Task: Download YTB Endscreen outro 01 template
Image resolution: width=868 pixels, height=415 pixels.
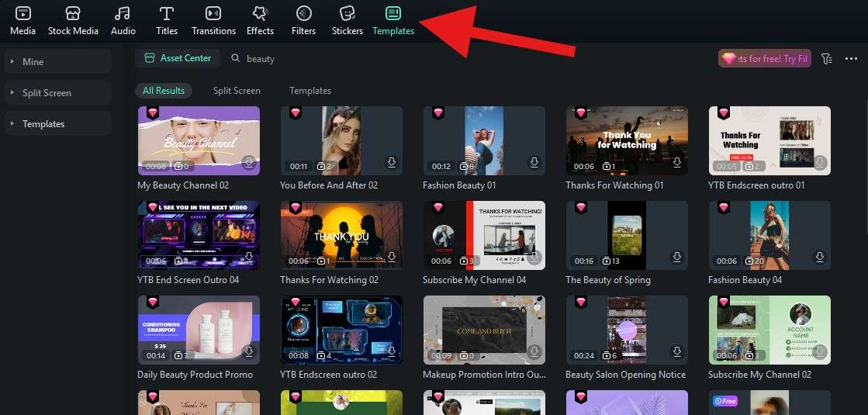Action: 820,162
